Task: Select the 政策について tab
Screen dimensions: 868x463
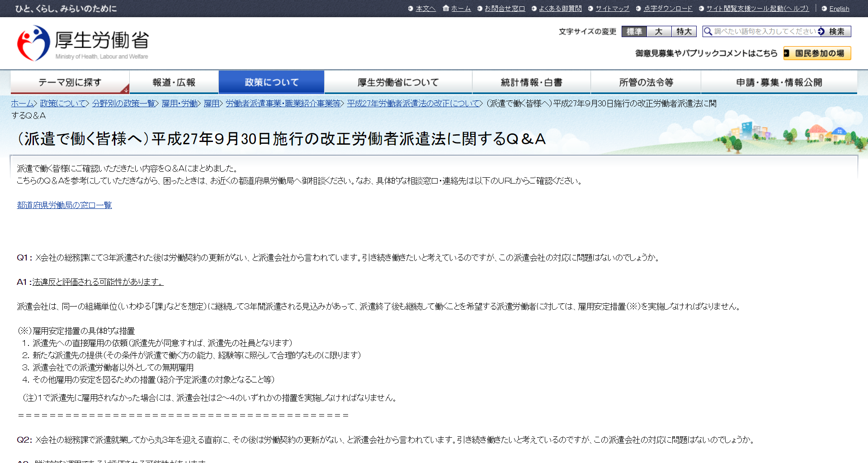Action: coord(271,82)
